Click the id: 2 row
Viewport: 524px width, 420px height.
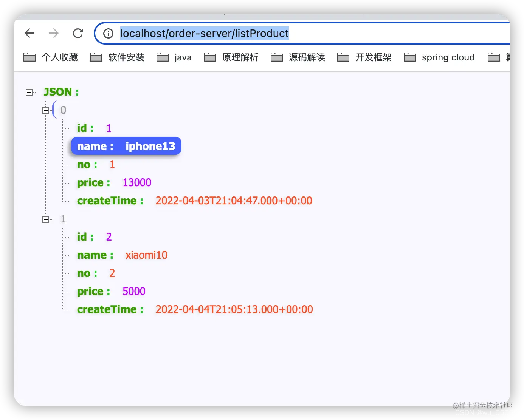pos(94,237)
